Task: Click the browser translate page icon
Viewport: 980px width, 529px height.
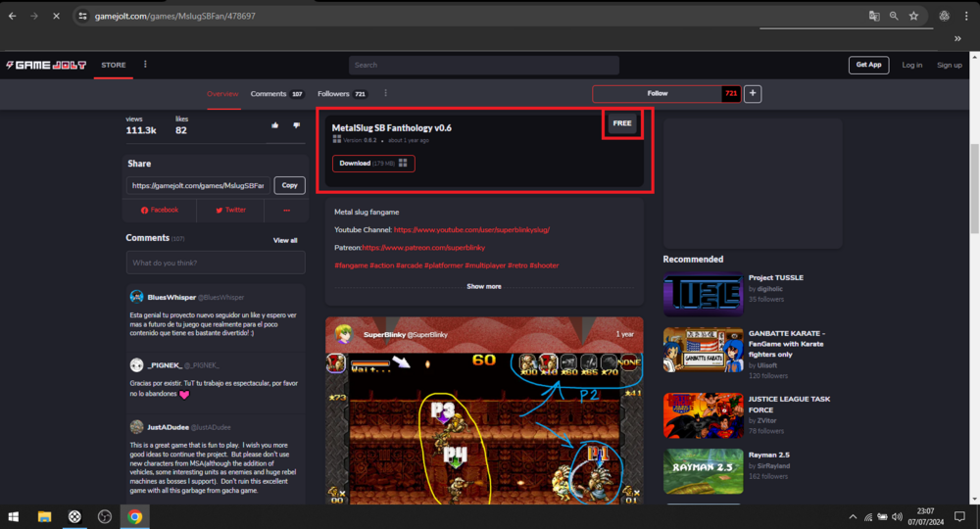Action: coord(874,16)
